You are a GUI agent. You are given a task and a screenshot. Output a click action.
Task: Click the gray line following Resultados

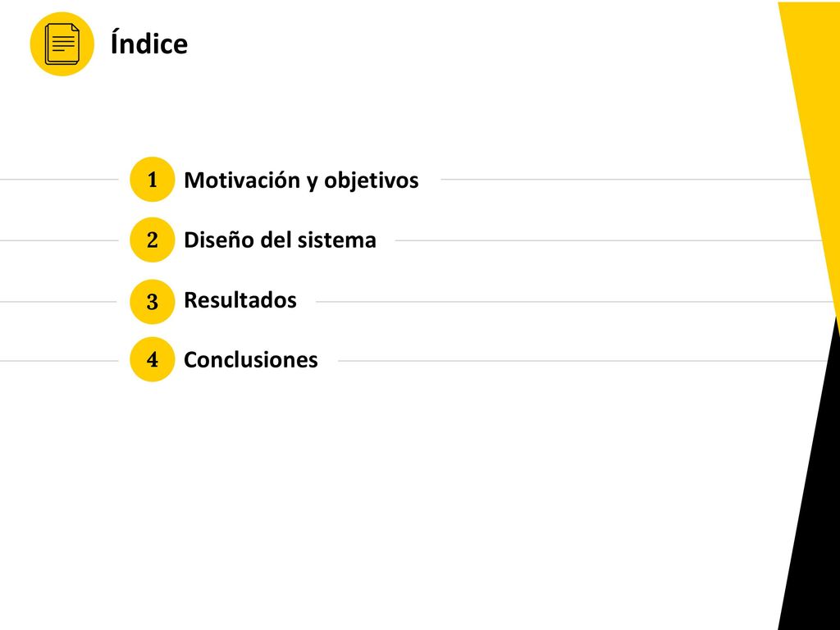575,302
